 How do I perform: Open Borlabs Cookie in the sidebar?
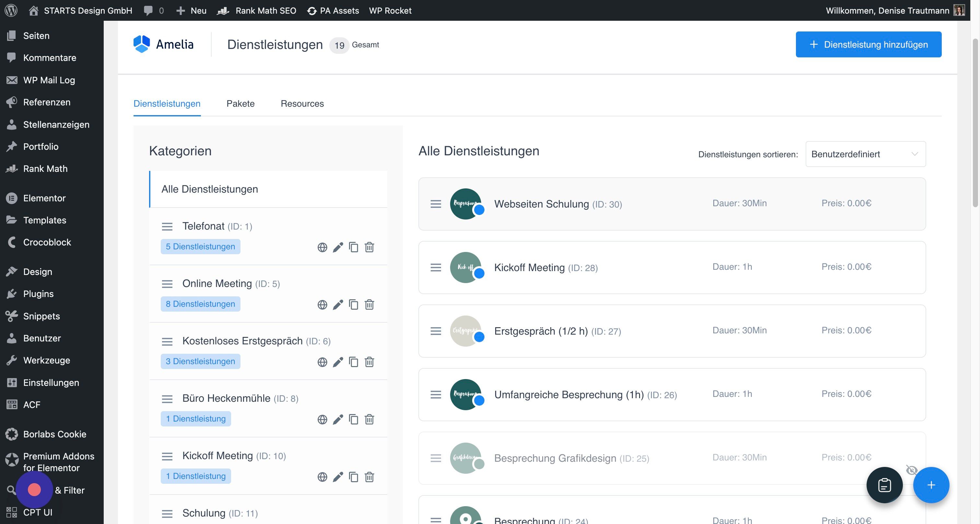point(54,434)
